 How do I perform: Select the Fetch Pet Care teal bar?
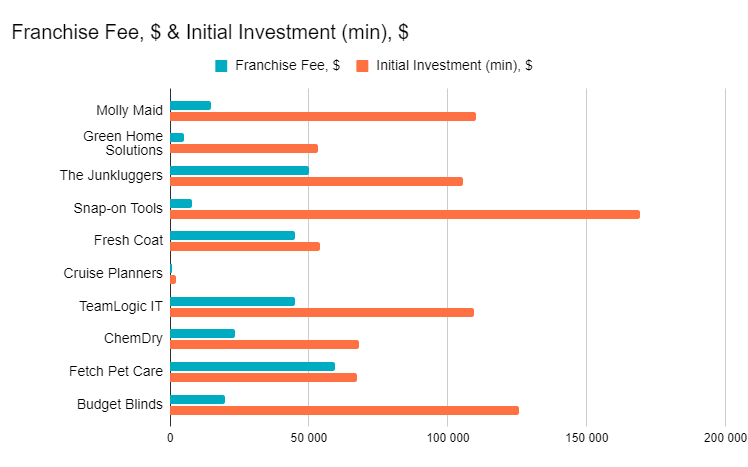point(252,366)
